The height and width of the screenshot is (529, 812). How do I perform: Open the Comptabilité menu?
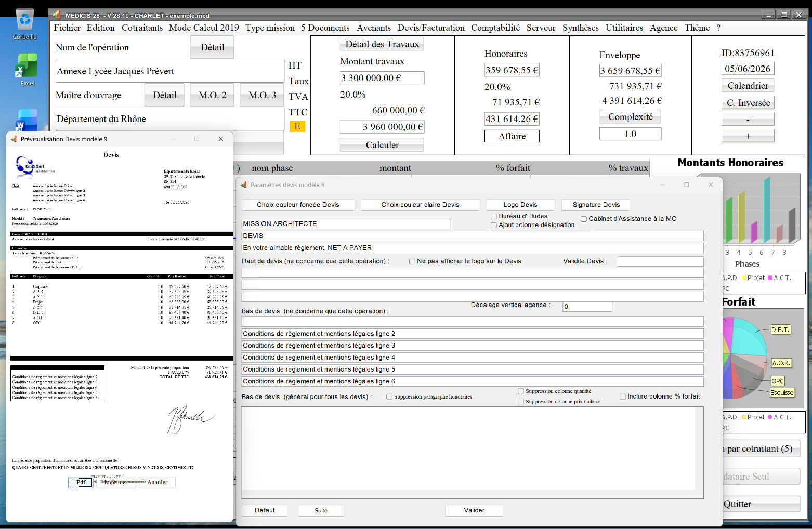[495, 28]
